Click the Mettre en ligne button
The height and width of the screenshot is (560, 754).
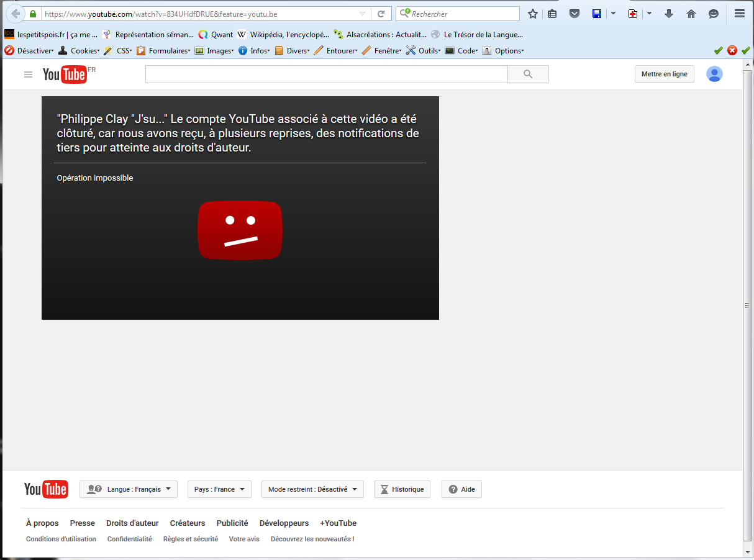(x=664, y=74)
